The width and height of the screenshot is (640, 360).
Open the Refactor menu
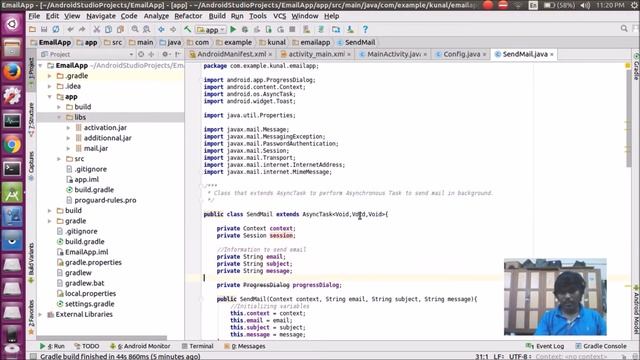click(188, 16)
